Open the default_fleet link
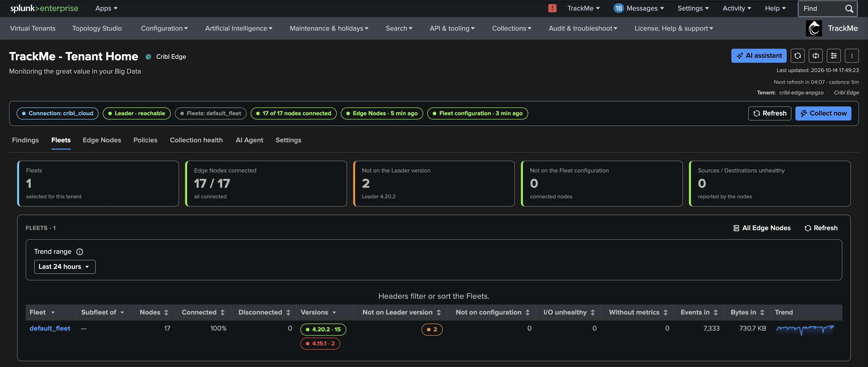This screenshot has width=868, height=367. coord(50,328)
